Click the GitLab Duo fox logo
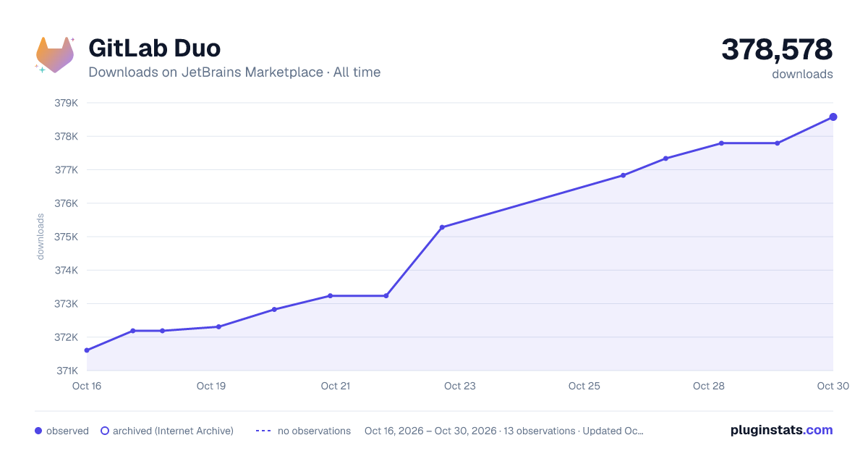The height and width of the screenshot is (456, 868). point(55,54)
